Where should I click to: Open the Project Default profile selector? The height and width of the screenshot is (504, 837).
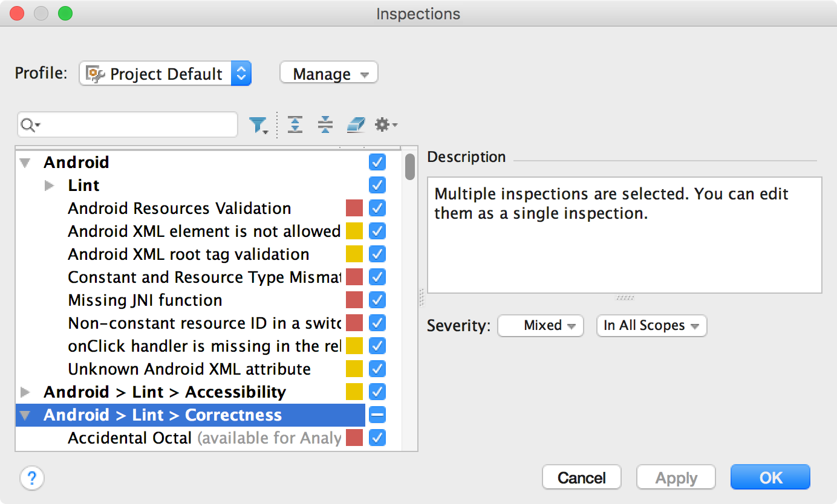click(x=164, y=73)
